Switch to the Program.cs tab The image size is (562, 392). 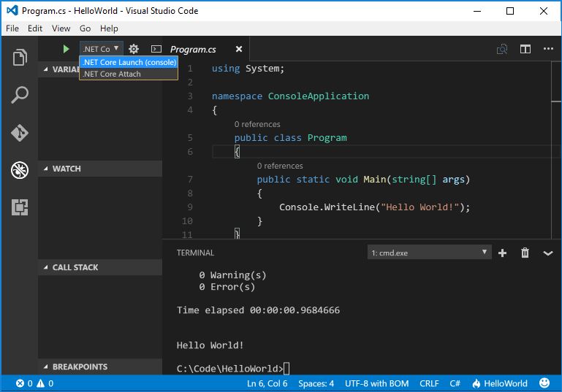[193, 50]
